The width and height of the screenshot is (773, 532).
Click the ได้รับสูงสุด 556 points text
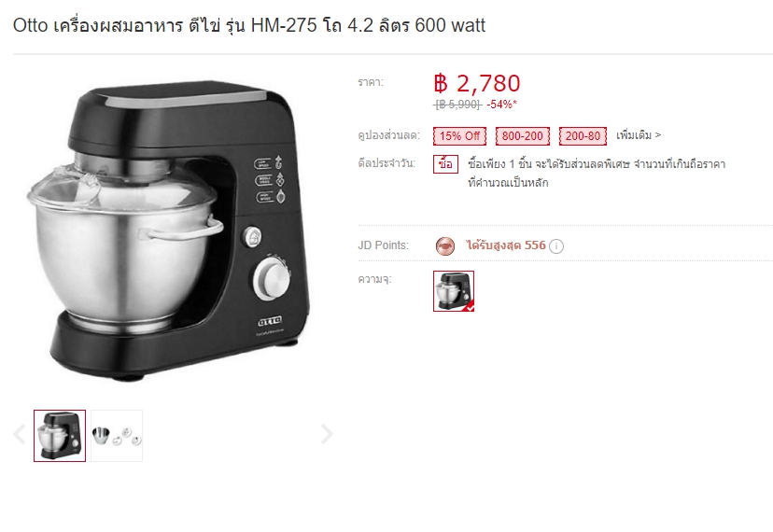click(x=506, y=245)
